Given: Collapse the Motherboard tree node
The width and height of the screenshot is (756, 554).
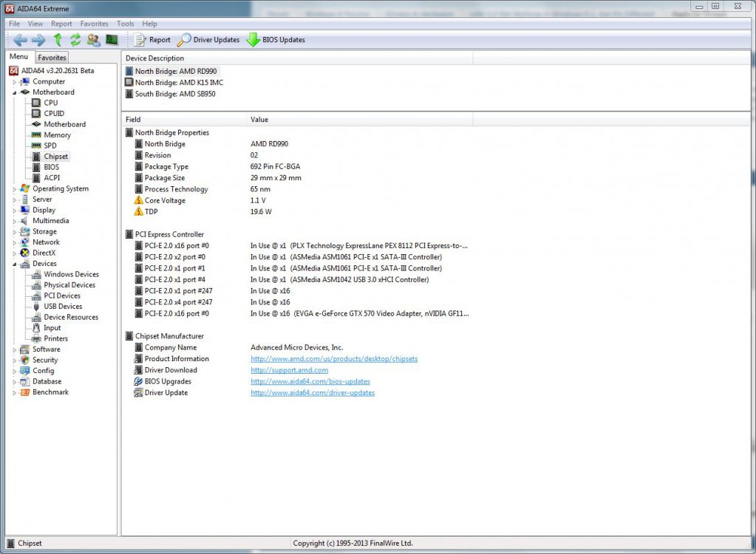Looking at the screenshot, I should [x=15, y=92].
